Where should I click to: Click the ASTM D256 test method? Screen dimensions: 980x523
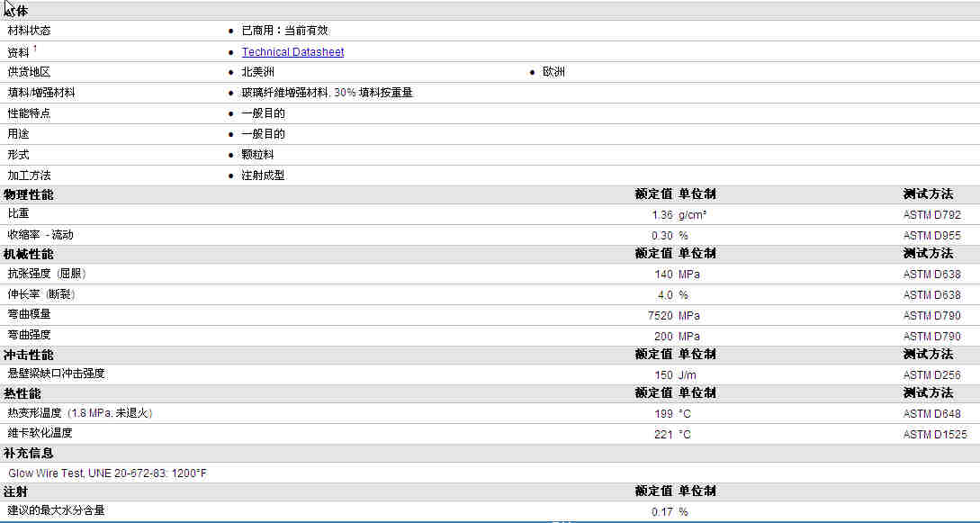click(x=932, y=375)
